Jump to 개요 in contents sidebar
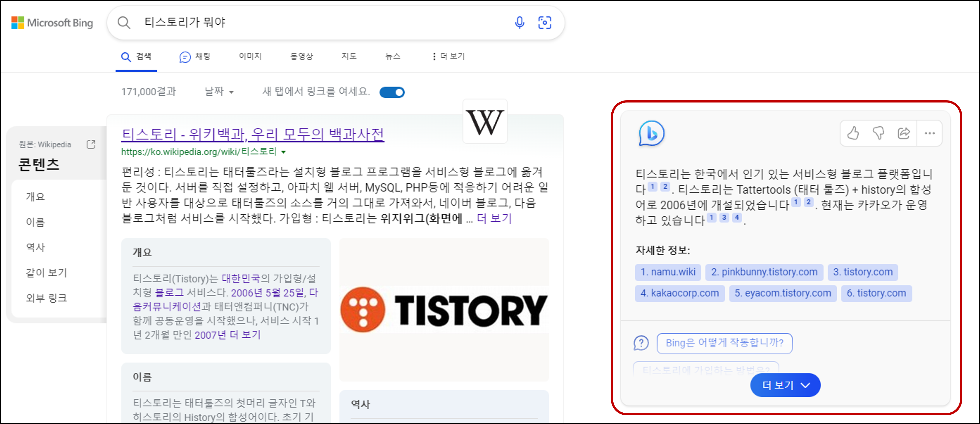This screenshot has height=424, width=980. tap(35, 197)
